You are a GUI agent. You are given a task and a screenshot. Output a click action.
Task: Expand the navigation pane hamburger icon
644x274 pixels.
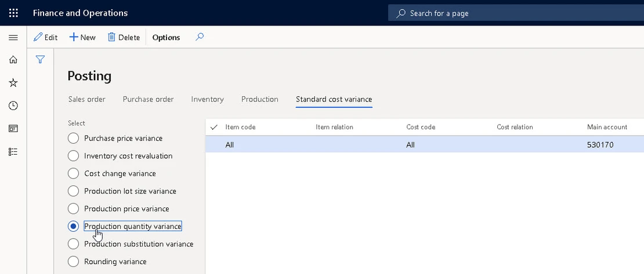[x=13, y=38]
